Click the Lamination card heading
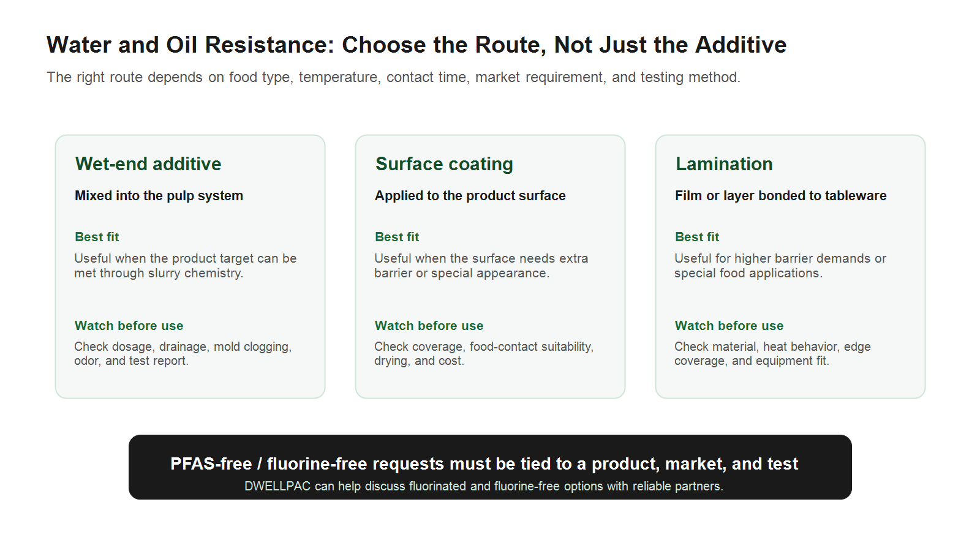The image size is (980, 551). (724, 164)
